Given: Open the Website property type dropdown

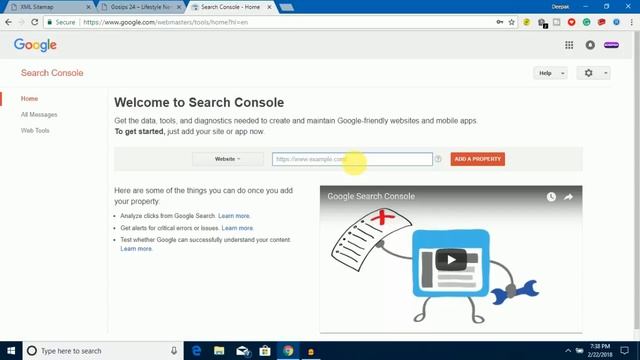Looking at the screenshot, I should point(228,159).
